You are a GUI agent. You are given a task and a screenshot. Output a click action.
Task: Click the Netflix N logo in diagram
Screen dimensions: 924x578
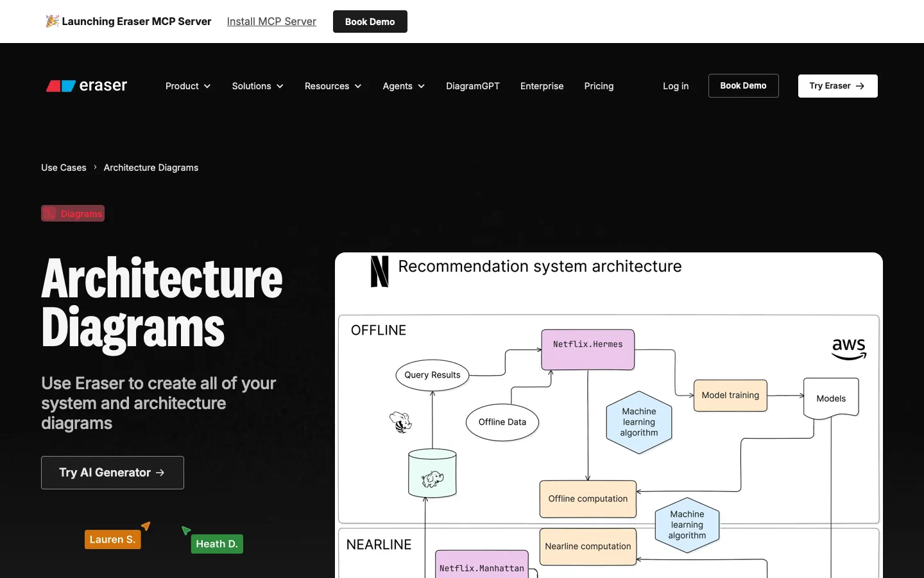(380, 271)
